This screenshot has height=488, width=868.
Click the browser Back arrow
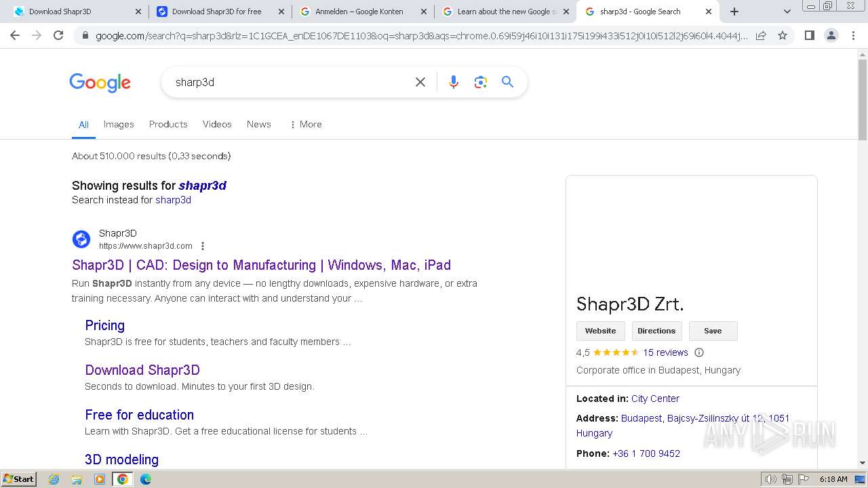15,35
